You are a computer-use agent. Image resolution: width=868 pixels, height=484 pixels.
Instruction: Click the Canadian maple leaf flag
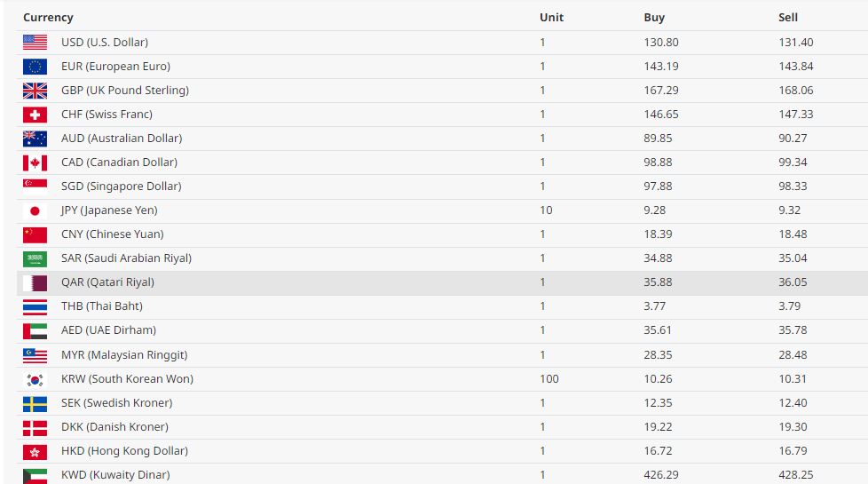pyautogui.click(x=35, y=163)
